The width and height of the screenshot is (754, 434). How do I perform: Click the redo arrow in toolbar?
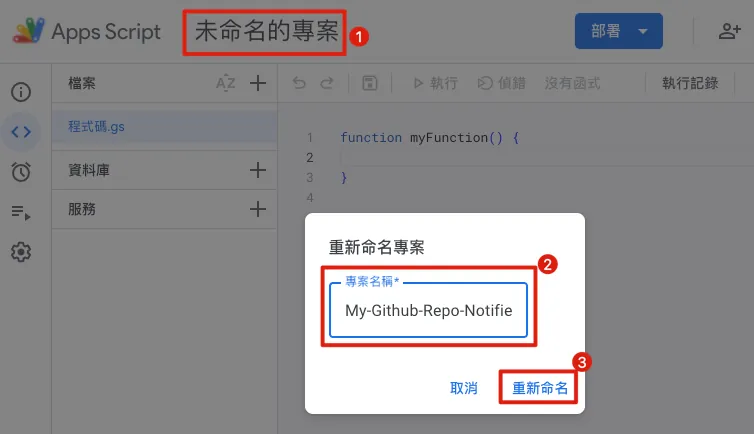[326, 84]
